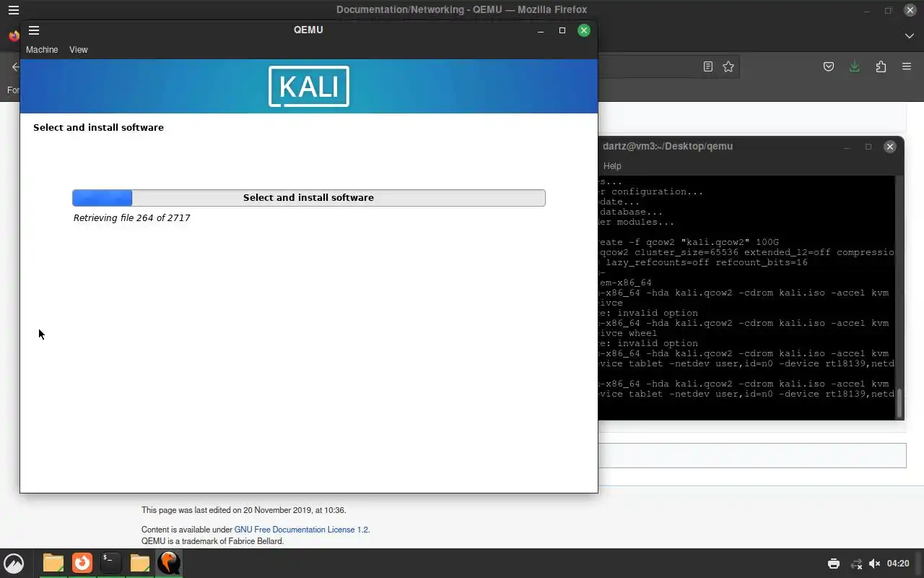The width and height of the screenshot is (924, 578).
Task: Switch to Firefox from the taskbar
Action: pyautogui.click(x=82, y=563)
